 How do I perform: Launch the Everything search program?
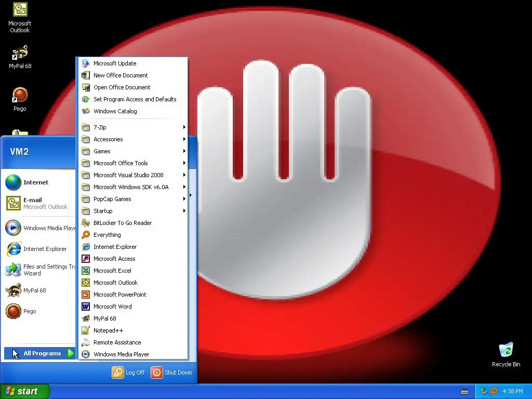133,235
